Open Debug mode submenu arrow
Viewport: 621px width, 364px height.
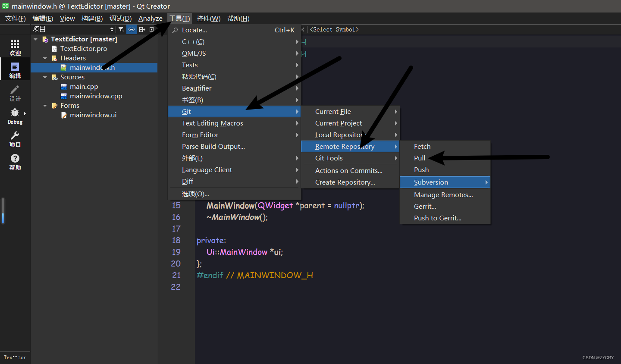[25, 114]
